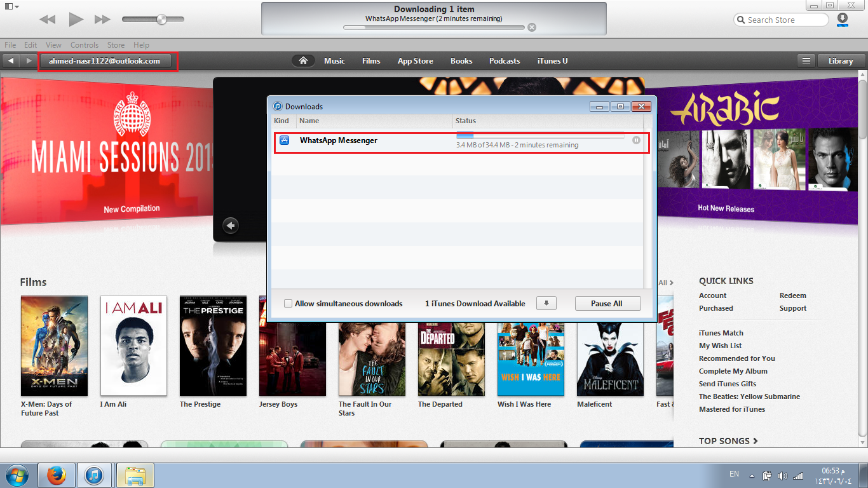This screenshot has width=868, height=488.
Task: Click the carousel previous arrow on the banner
Action: pos(231,225)
